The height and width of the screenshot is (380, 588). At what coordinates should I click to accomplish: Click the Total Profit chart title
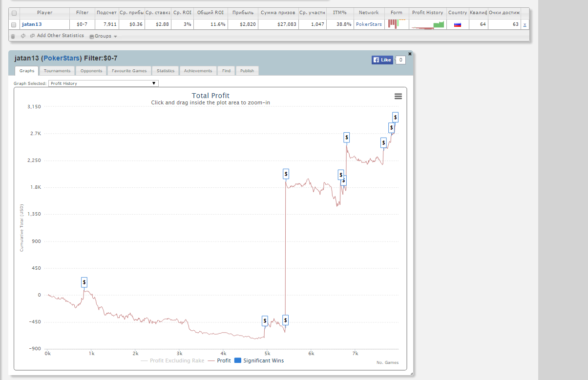click(210, 96)
